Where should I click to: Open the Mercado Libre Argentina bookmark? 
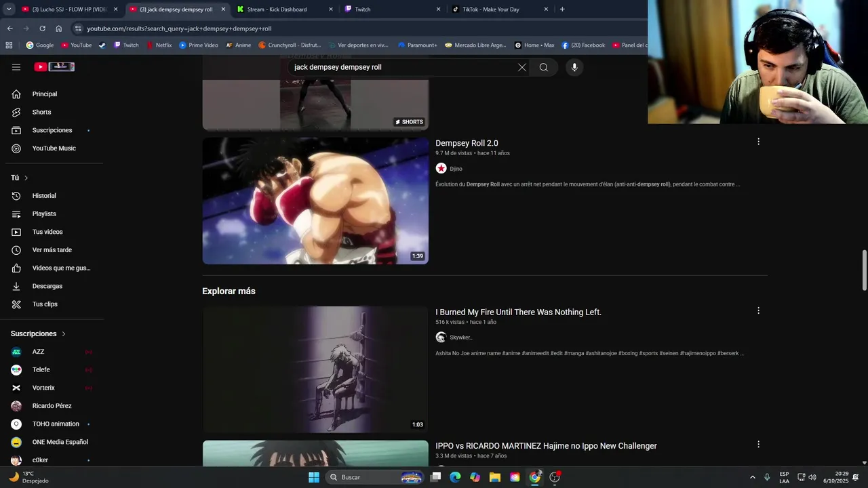coord(475,45)
